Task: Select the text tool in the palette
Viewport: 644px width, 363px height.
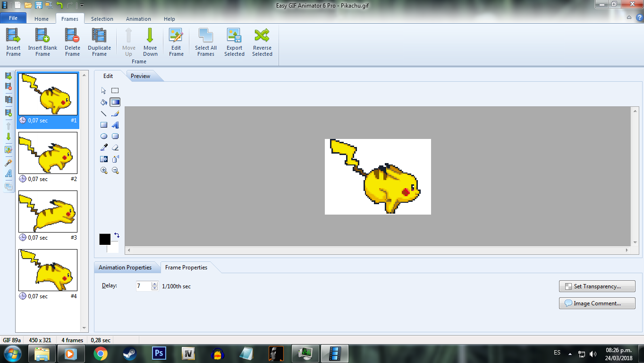Action: point(115,125)
